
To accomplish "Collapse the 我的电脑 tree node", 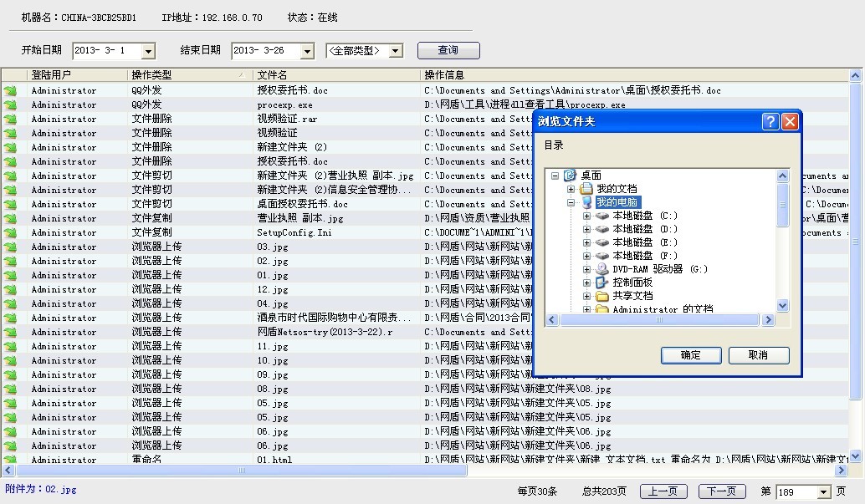I will coord(571,202).
